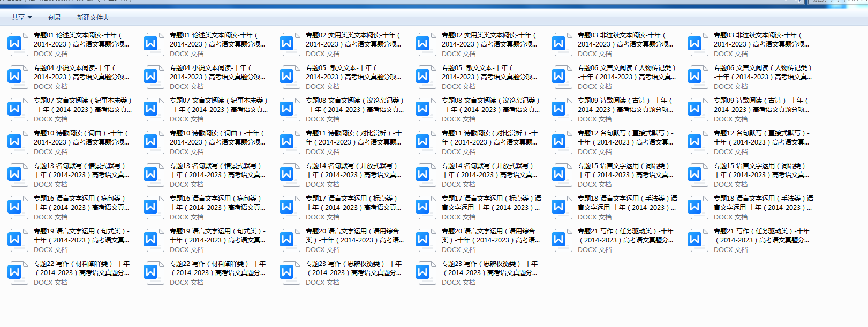Click the Word icon of first 专题20 语言文字运用（语用综合类）file
The width and height of the screenshot is (868, 327).
click(290, 240)
